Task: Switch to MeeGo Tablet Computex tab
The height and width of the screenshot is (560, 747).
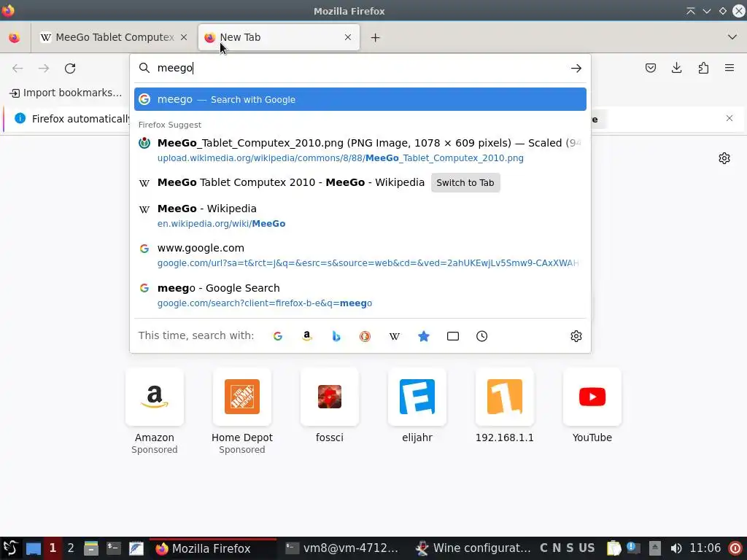Action: [113, 37]
